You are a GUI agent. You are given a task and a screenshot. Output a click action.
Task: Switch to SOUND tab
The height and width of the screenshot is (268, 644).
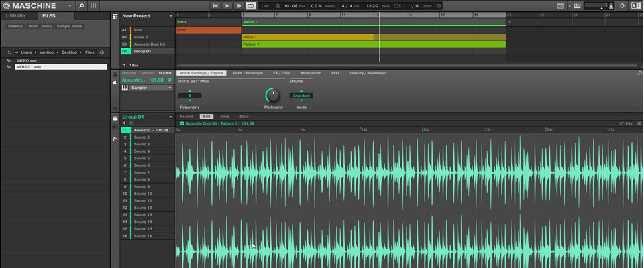(165, 73)
